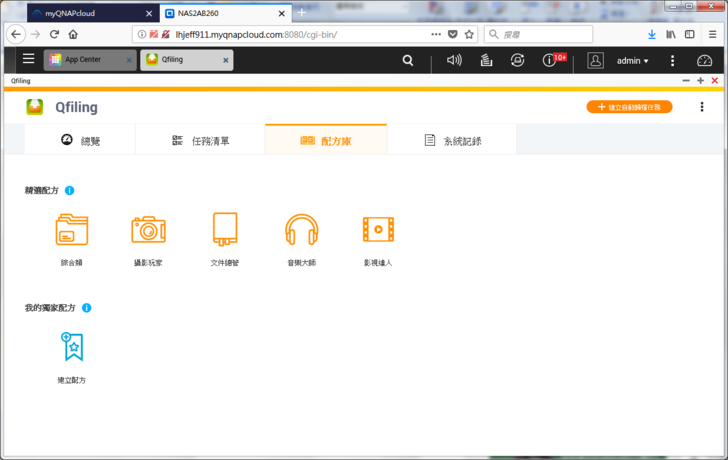Image resolution: width=728 pixels, height=460 pixels.
Task: Open the QTS search magnifier
Action: (407, 60)
